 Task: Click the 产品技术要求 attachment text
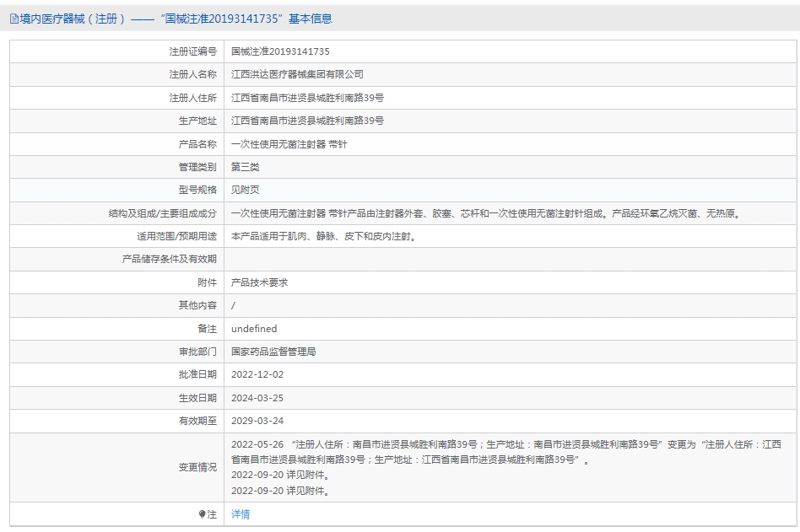(259, 282)
